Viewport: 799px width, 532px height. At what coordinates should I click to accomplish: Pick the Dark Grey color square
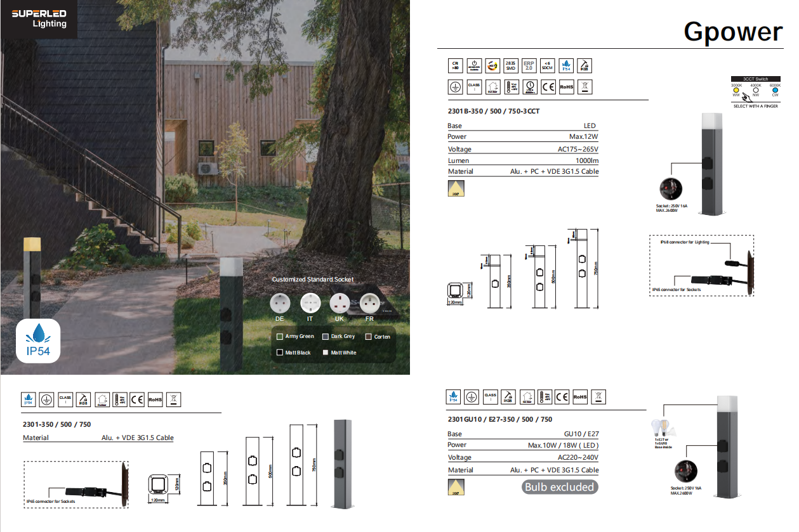(326, 337)
